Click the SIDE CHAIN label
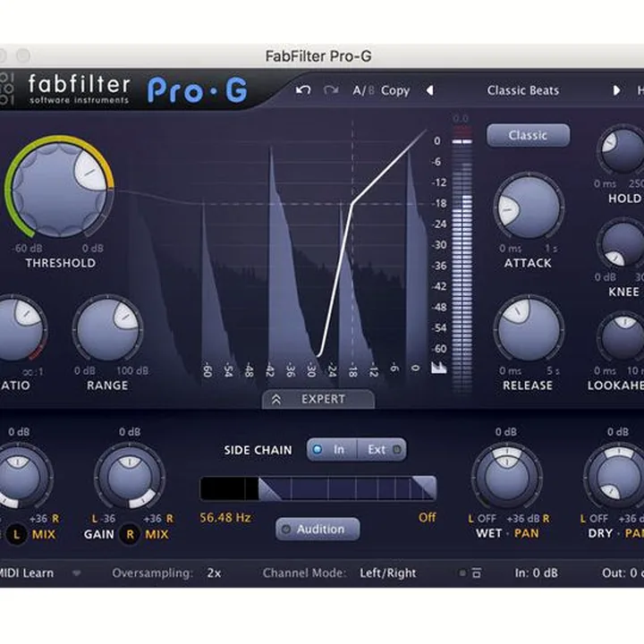 258,450
